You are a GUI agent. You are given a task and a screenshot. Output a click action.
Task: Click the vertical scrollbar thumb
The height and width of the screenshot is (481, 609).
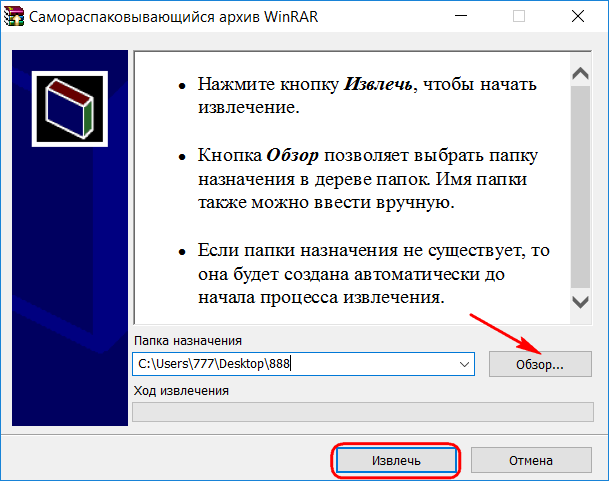(581, 186)
